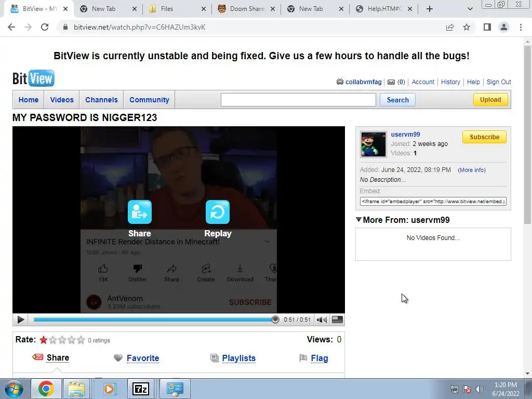Rate the video five stars
532x399 pixels.
(81, 340)
